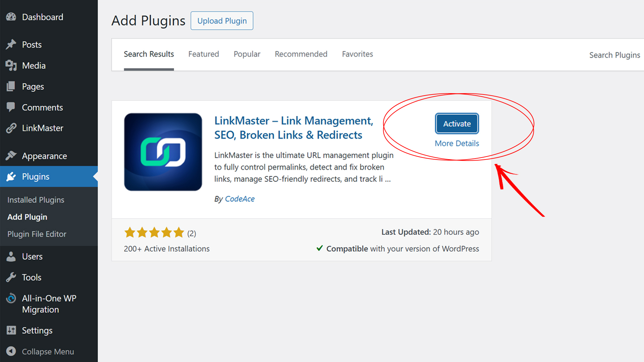This screenshot has height=362, width=644.
Task: Switch to the Recommended tab
Action: pyautogui.click(x=301, y=54)
